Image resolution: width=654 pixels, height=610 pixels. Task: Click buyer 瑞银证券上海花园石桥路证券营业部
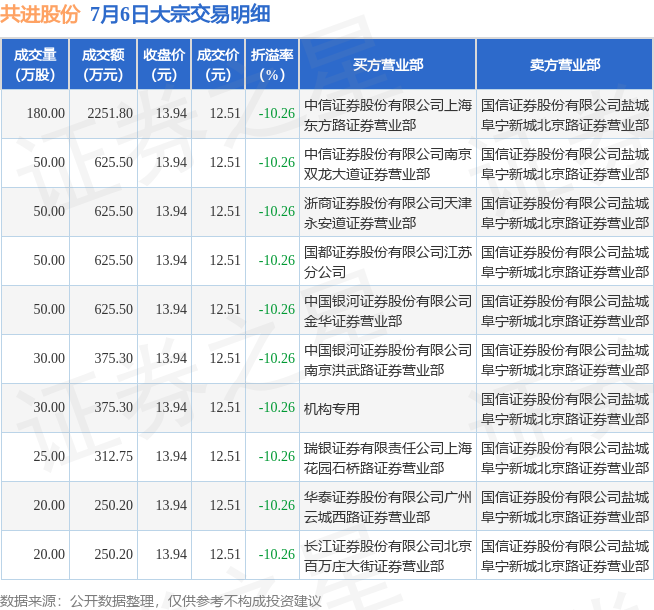[x=387, y=458]
